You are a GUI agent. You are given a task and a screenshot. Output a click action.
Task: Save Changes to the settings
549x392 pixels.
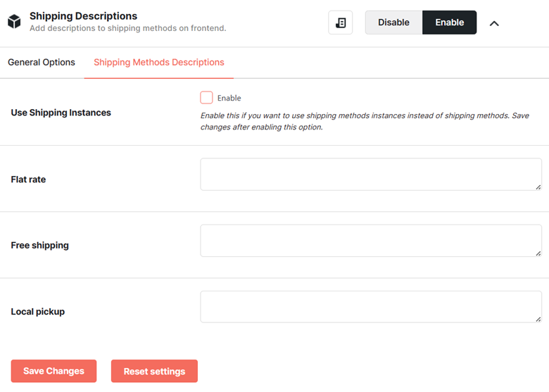click(53, 371)
